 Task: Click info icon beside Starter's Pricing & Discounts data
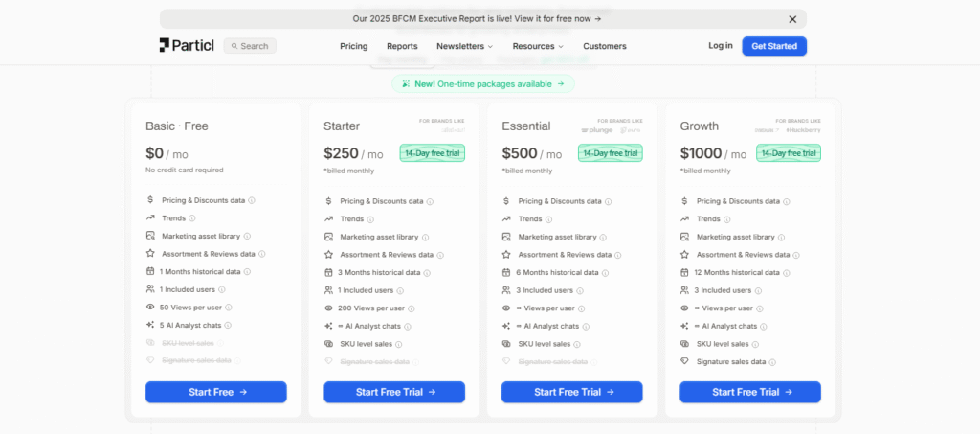point(430,201)
